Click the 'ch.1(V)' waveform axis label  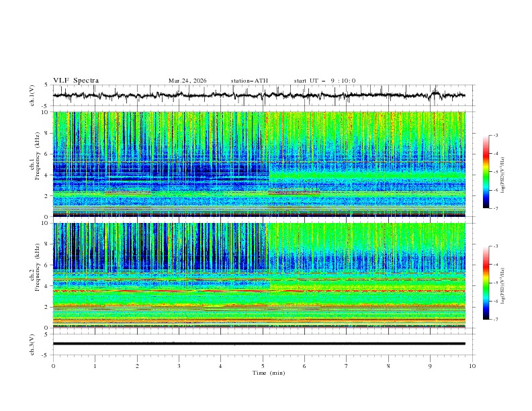[x=32, y=95]
